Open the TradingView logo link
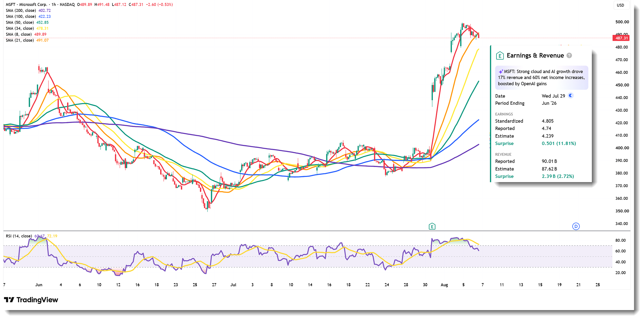This screenshot has width=644, height=320. (31, 300)
